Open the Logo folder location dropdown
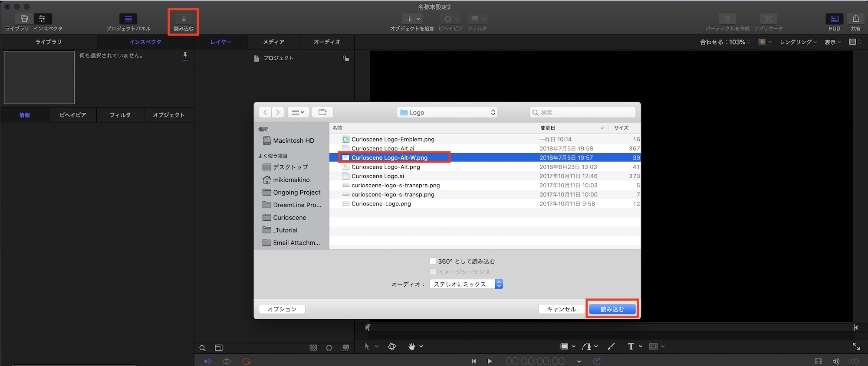 [x=447, y=112]
